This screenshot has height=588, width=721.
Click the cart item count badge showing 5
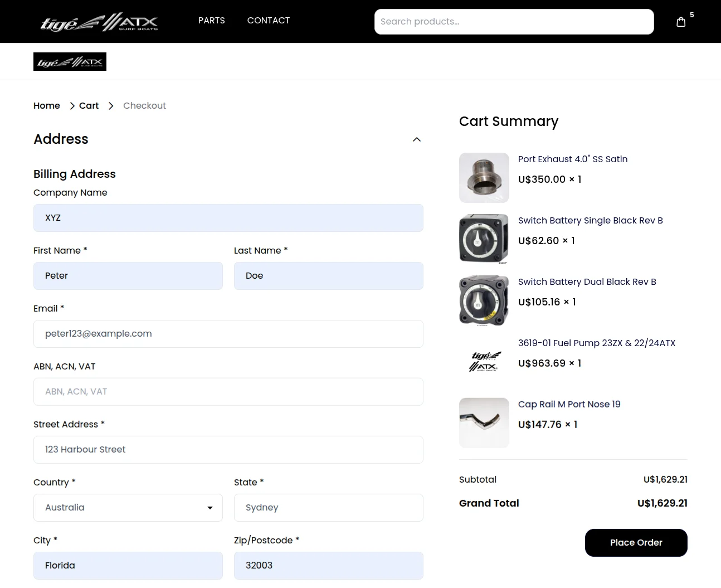(691, 15)
